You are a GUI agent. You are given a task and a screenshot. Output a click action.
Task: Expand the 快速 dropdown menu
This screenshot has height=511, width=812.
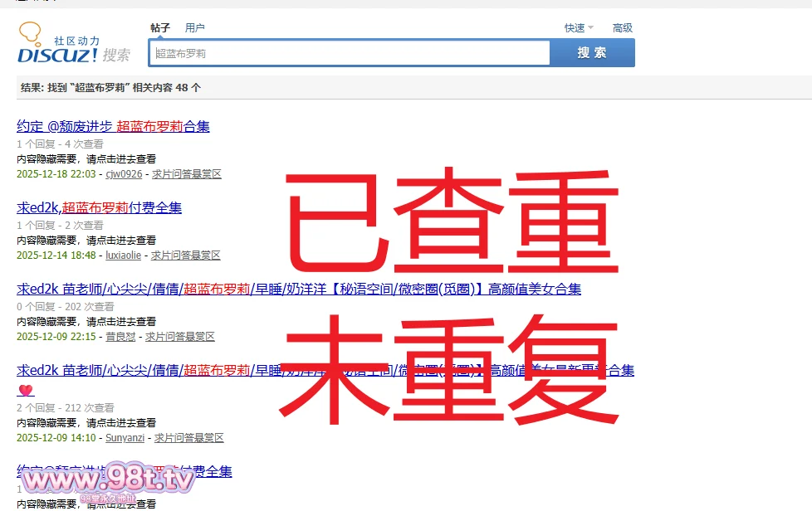click(579, 27)
